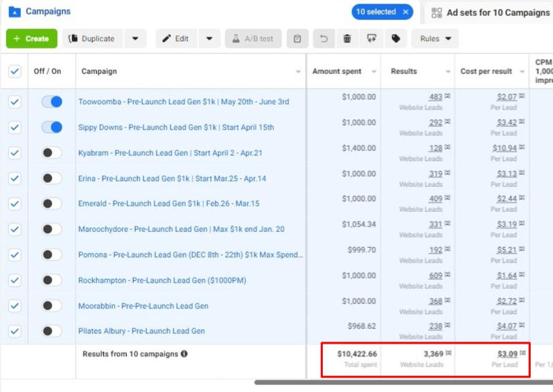The image size is (553, 392).
Task: Uncheck the Sippy Downs campaign checkbox
Action: (15, 127)
